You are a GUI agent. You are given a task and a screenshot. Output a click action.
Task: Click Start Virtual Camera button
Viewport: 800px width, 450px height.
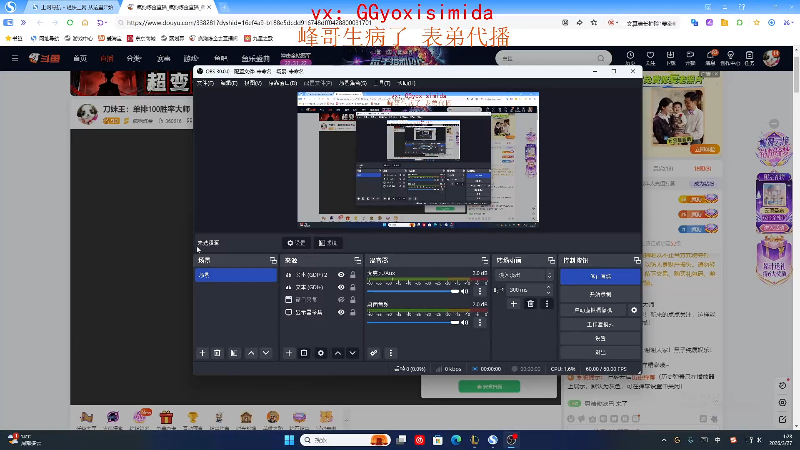[x=593, y=310]
